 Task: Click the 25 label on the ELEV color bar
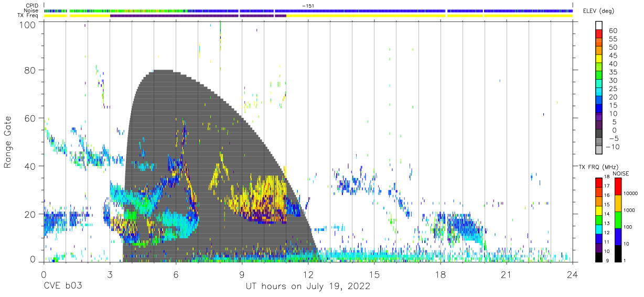pos(614,89)
